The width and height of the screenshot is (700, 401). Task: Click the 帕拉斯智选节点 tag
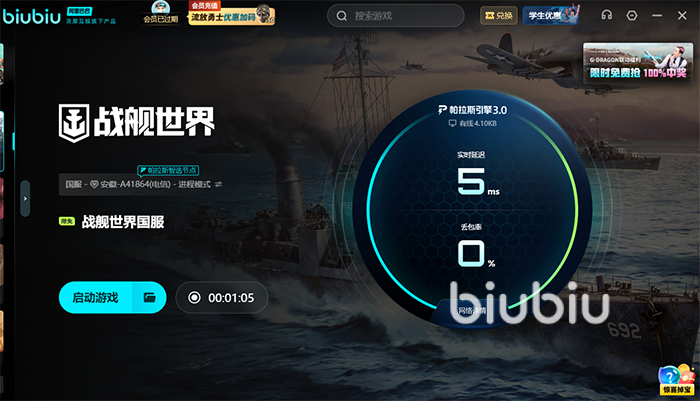pos(168,170)
